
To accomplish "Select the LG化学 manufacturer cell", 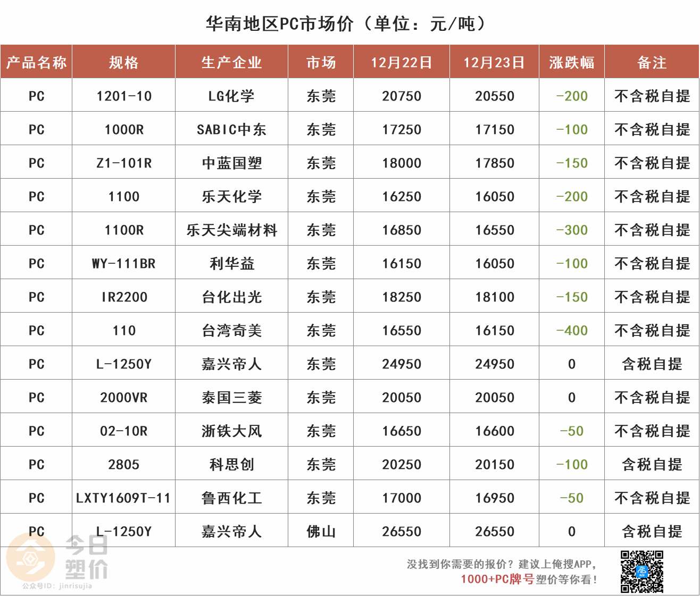I will tap(231, 96).
